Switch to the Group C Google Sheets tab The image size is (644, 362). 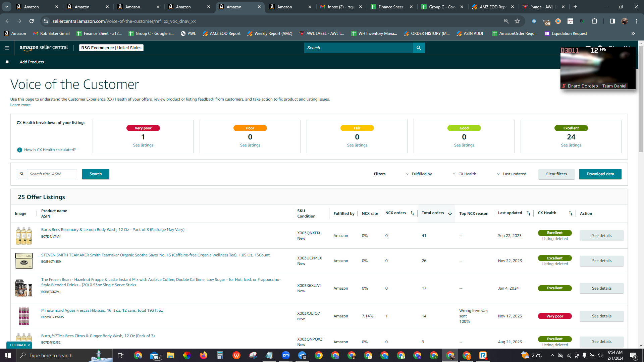point(442,7)
